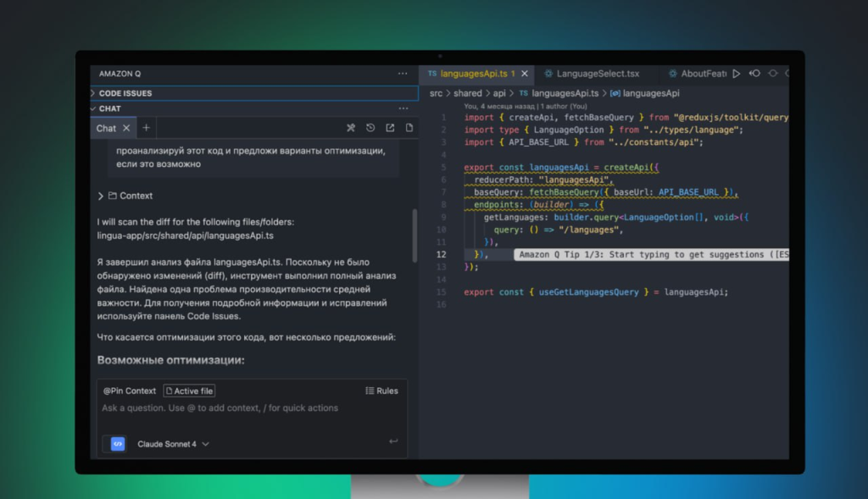Open a new chat tab with plus icon
Screen dimensions: 868x499
pos(146,128)
